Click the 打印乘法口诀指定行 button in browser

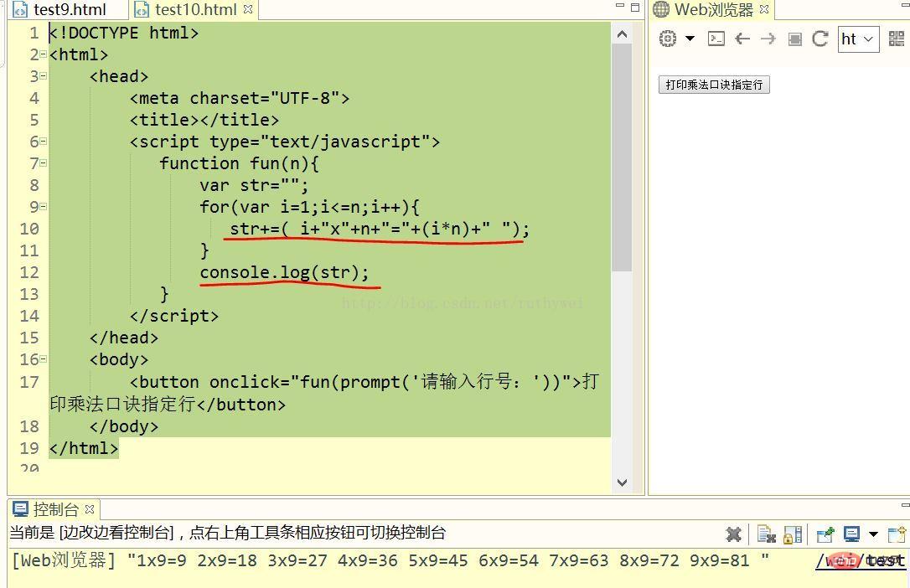(714, 85)
